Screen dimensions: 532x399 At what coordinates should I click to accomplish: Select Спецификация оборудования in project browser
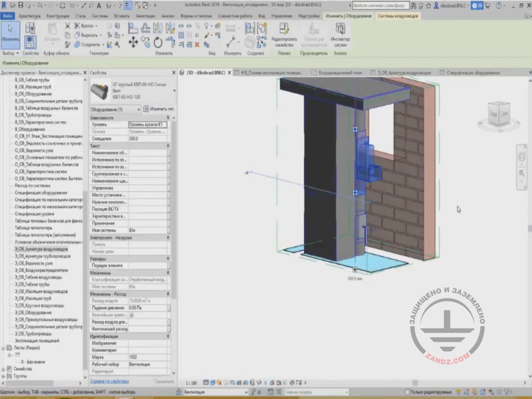(x=41, y=193)
